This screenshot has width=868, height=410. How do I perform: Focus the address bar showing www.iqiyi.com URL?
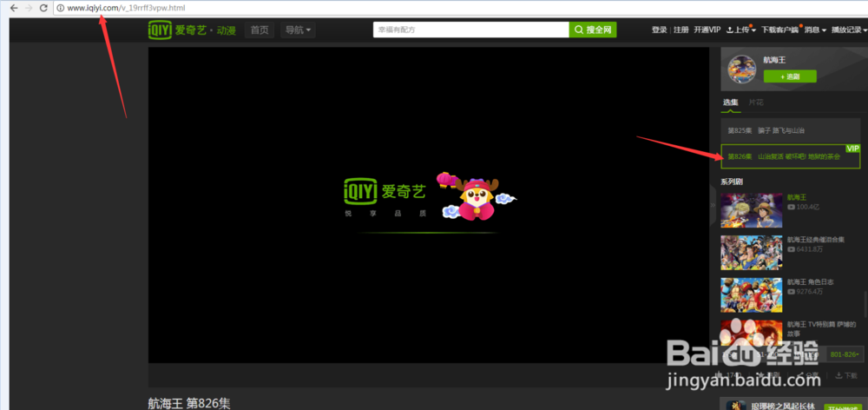coord(459,9)
